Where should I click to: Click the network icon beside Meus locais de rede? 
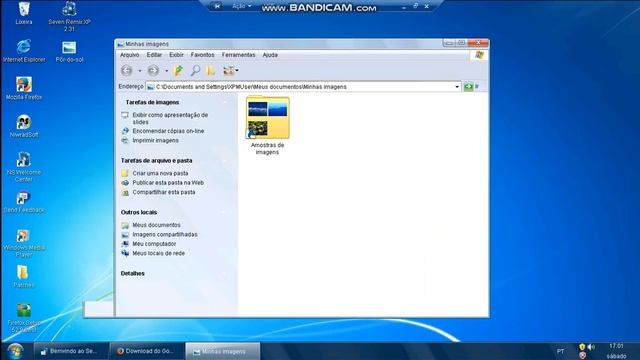(x=125, y=253)
